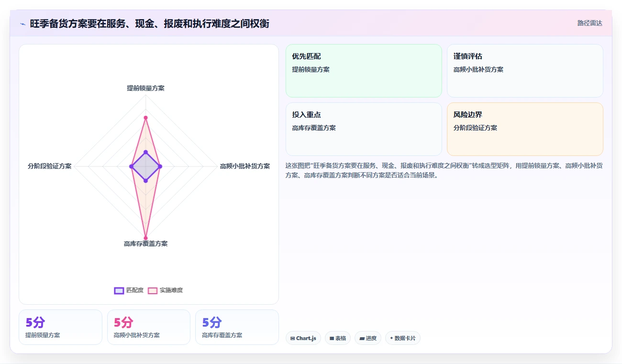This screenshot has height=364, width=622.
Task: Click 高库存覆盖方案 text in 投入重点 card
Action: pyautogui.click(x=314, y=128)
